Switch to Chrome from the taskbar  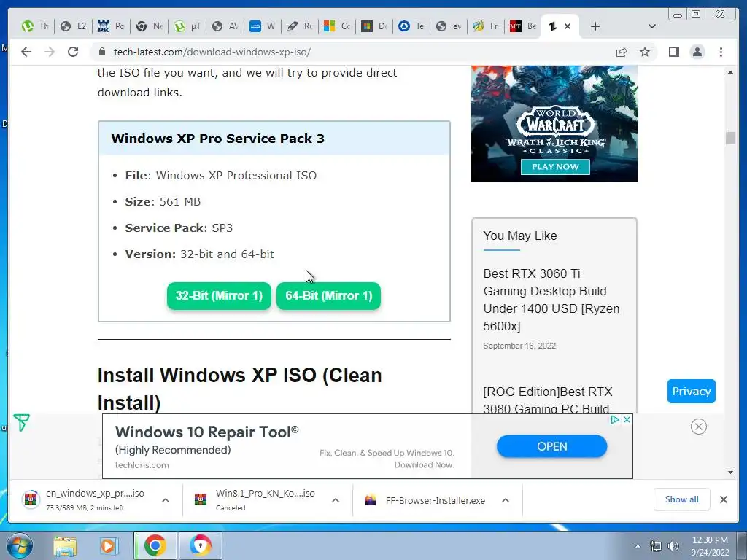(155, 545)
